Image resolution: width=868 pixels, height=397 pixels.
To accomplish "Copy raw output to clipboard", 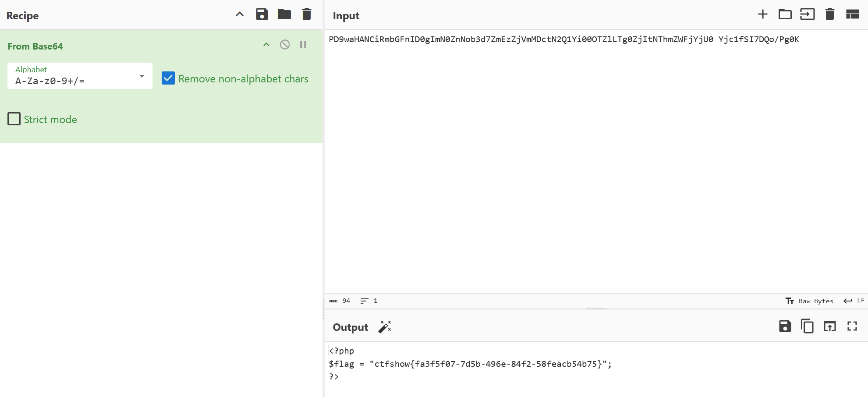I will 807,326.
